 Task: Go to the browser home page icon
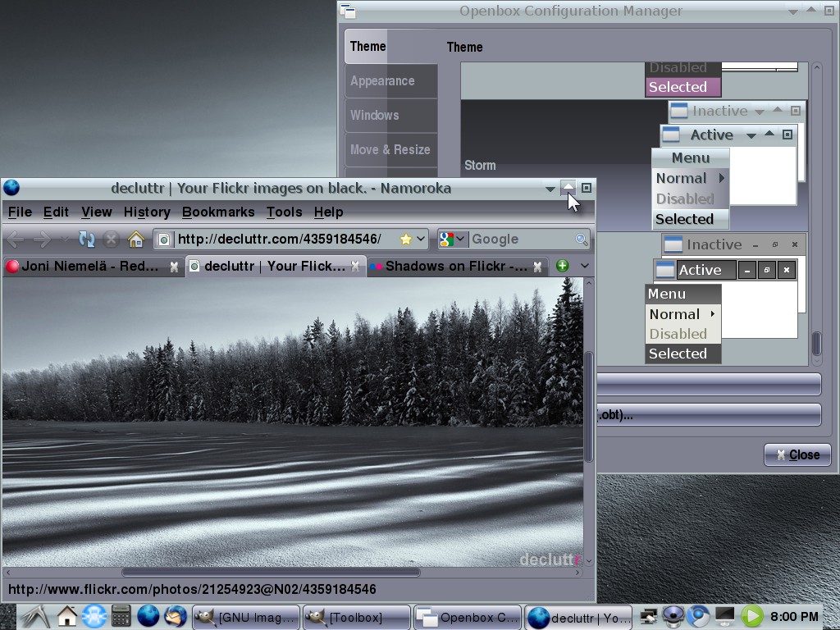(136, 239)
